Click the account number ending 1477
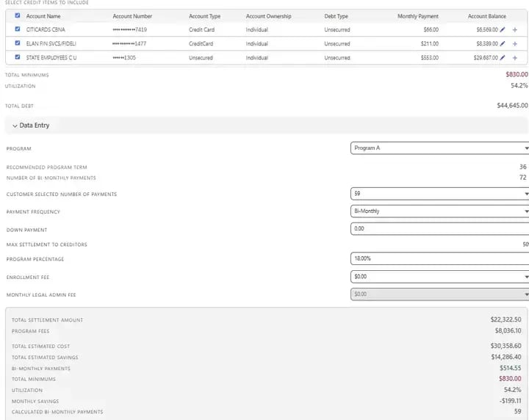This screenshot has height=420, width=529. [x=129, y=43]
